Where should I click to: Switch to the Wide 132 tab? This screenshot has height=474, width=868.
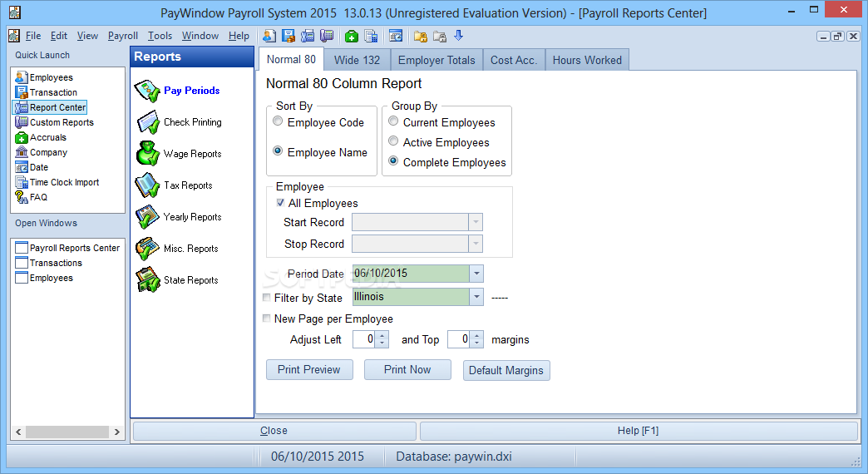(357, 60)
